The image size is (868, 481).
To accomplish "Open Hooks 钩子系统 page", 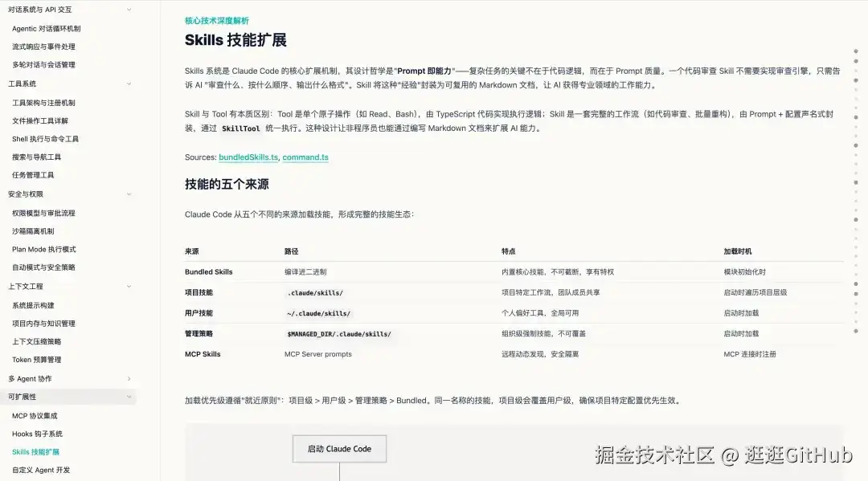I will [x=37, y=434].
